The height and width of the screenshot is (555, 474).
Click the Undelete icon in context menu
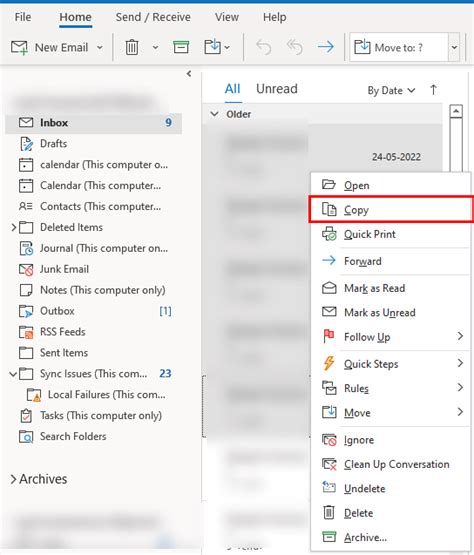329,487
